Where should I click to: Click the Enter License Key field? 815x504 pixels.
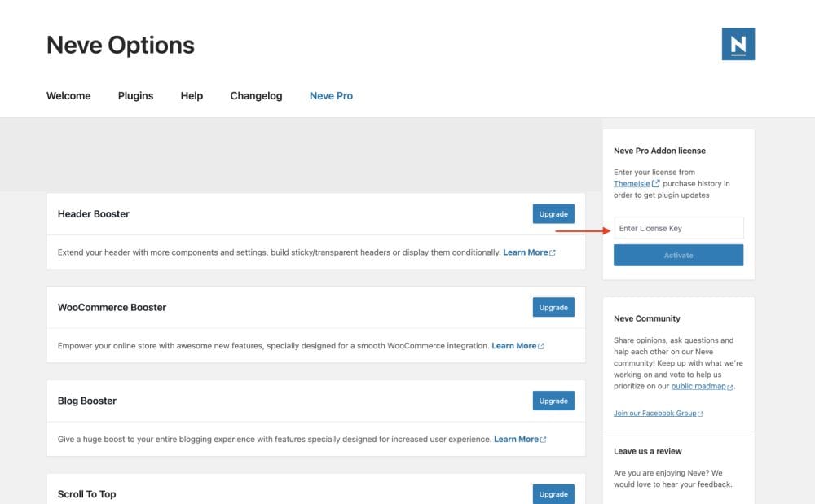click(678, 228)
